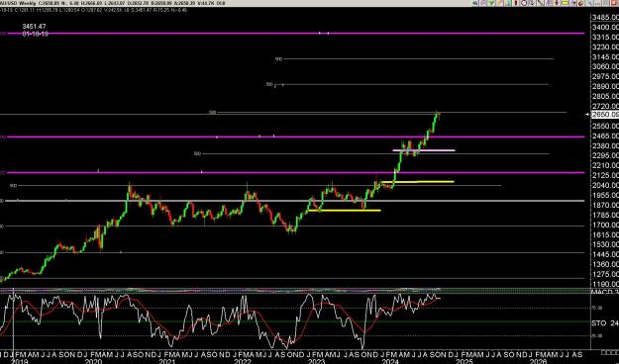Screen dimensions: 619x364
Task: Click the 2022 year label on time axis
Action: [242, 361]
